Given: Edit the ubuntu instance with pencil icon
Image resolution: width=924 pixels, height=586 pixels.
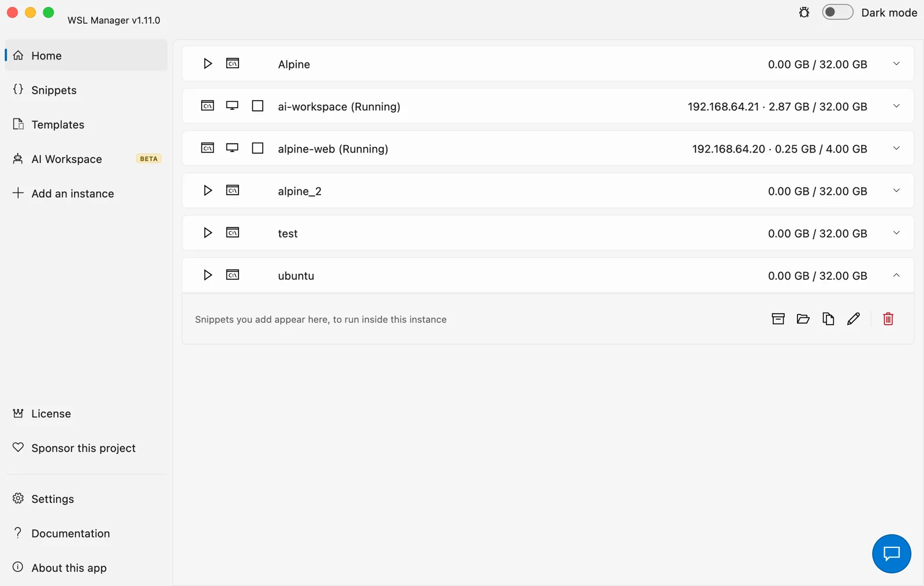Looking at the screenshot, I should [854, 319].
